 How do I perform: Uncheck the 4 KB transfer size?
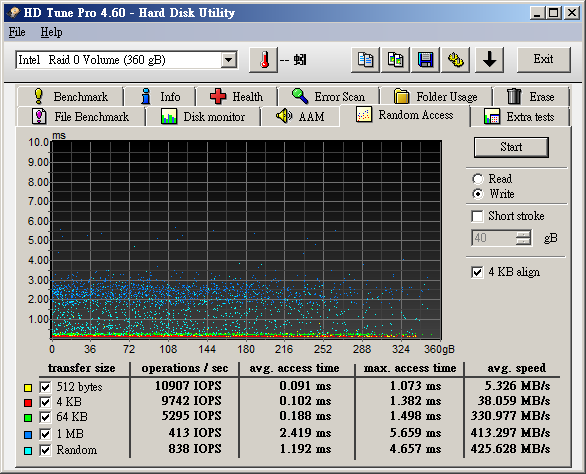[45, 402]
